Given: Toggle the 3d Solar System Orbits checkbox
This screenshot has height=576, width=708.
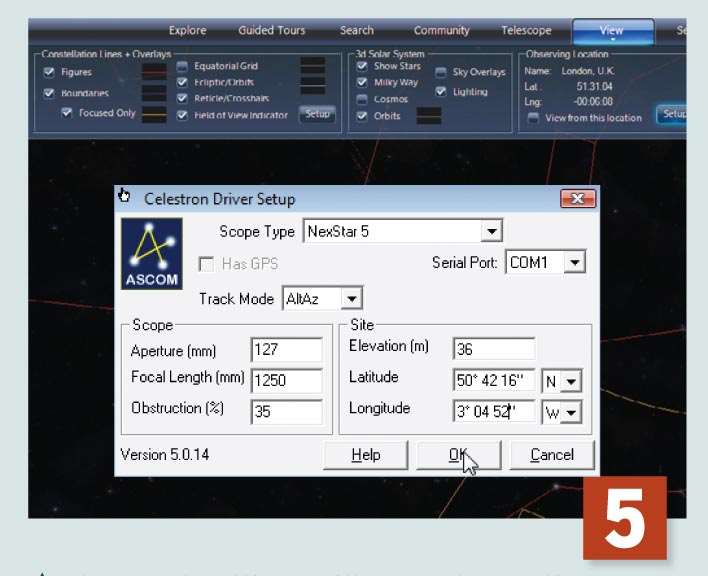Looking at the screenshot, I should 362,116.
